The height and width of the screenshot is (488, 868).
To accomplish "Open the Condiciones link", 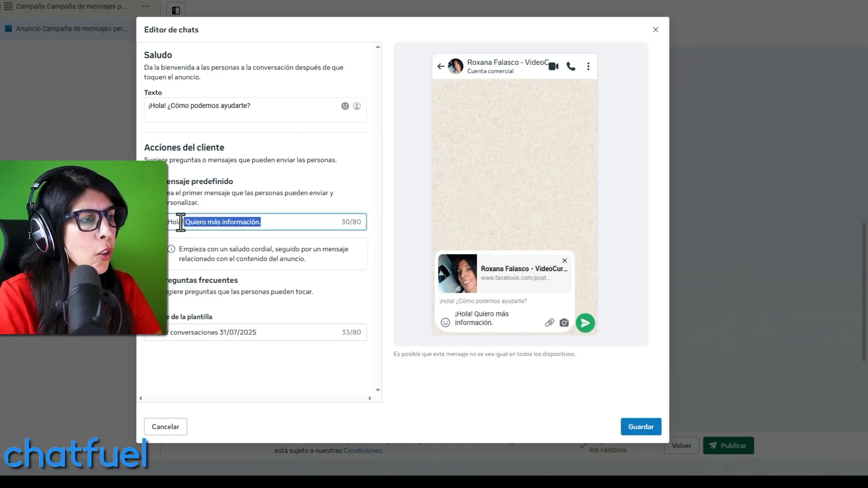I will [362, 450].
